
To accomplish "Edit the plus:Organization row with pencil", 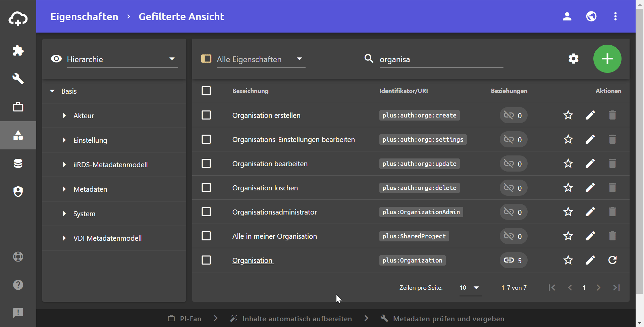I will (590, 260).
